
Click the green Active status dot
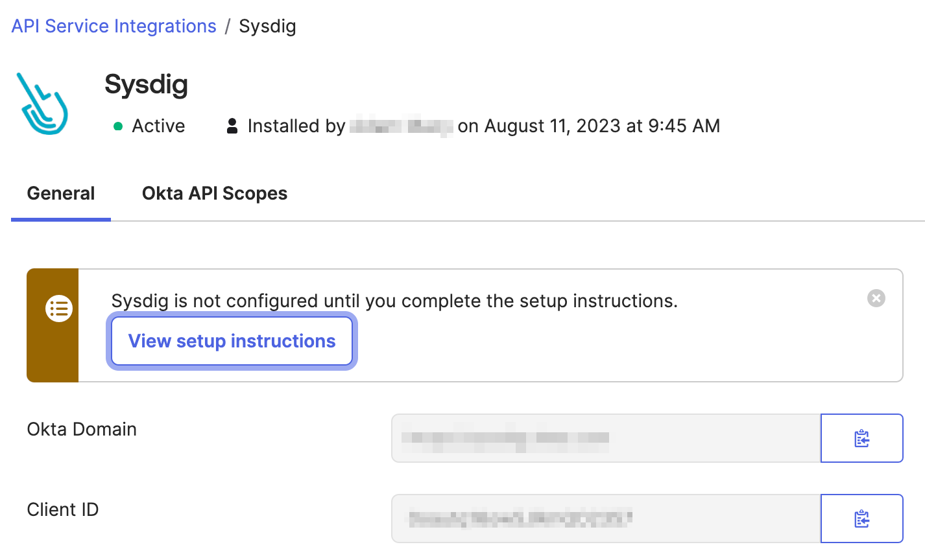tap(118, 126)
